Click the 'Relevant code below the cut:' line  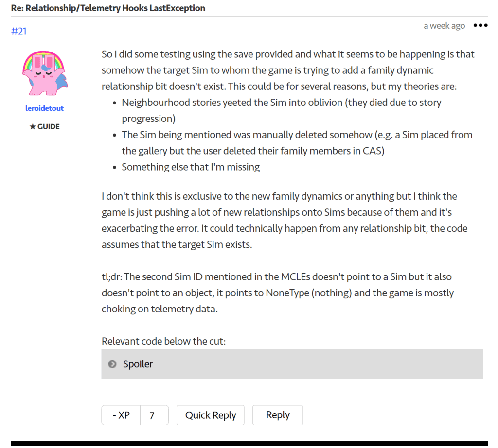[x=164, y=341]
